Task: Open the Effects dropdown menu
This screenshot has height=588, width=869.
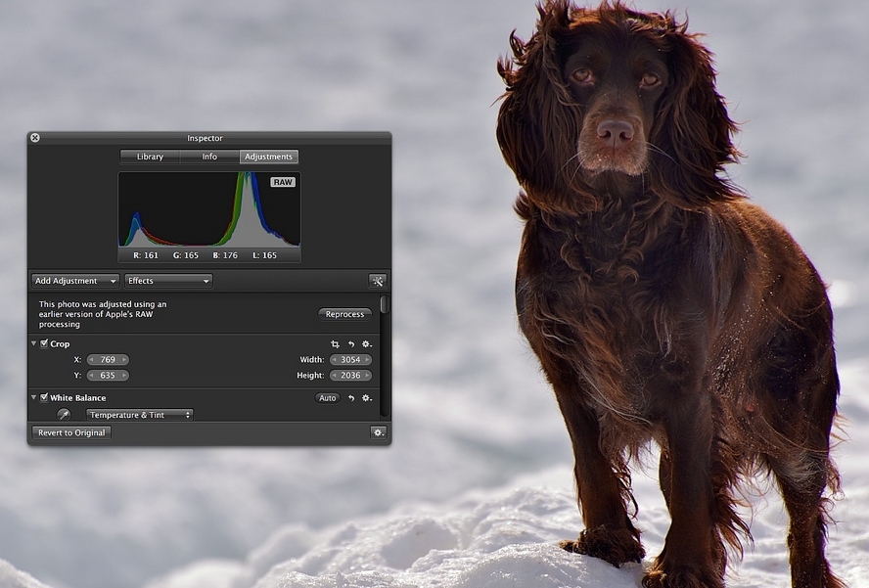Action: tap(168, 281)
